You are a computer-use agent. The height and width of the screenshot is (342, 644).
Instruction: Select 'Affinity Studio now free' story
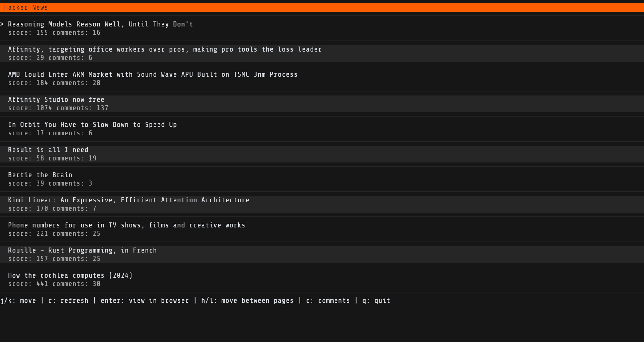(x=56, y=99)
